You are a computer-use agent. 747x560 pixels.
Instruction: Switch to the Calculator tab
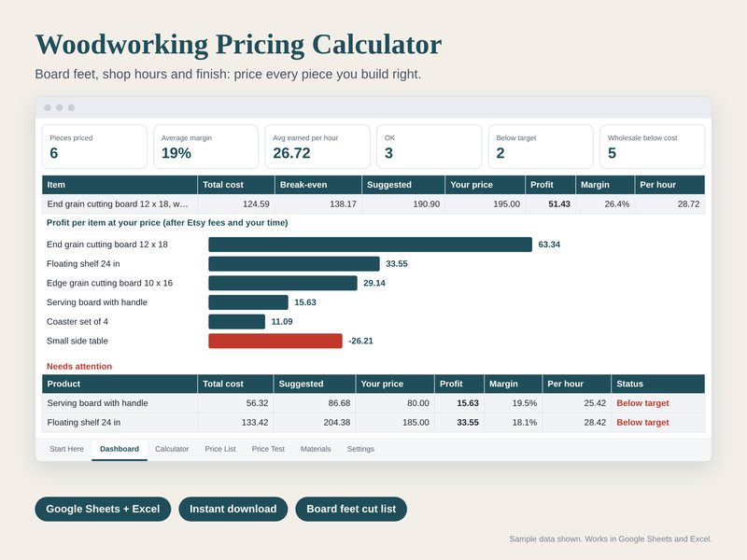coord(172,449)
